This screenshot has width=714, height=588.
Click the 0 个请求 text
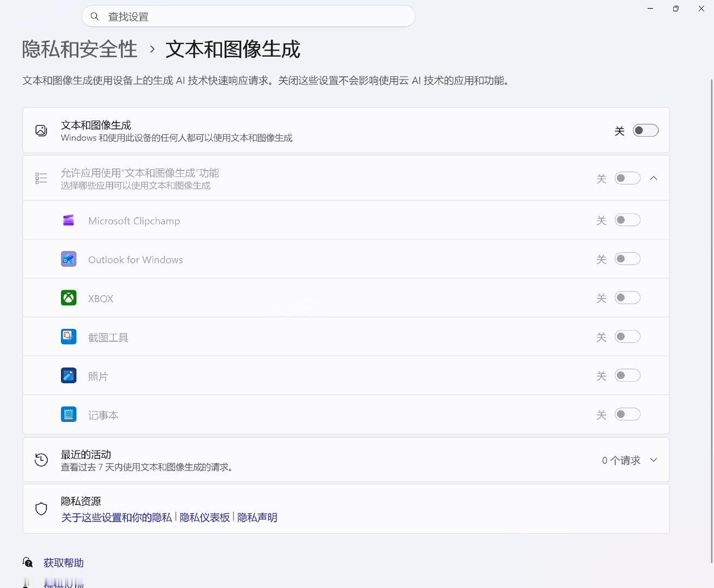(621, 461)
